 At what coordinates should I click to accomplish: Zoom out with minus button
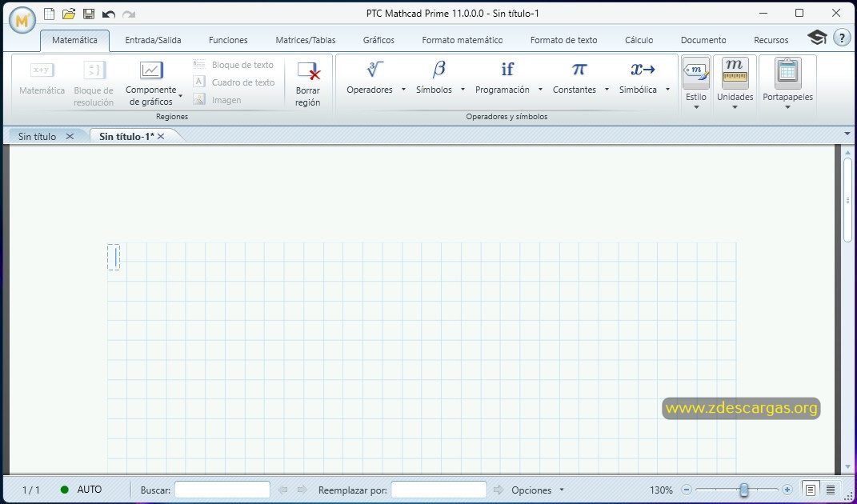pos(687,490)
